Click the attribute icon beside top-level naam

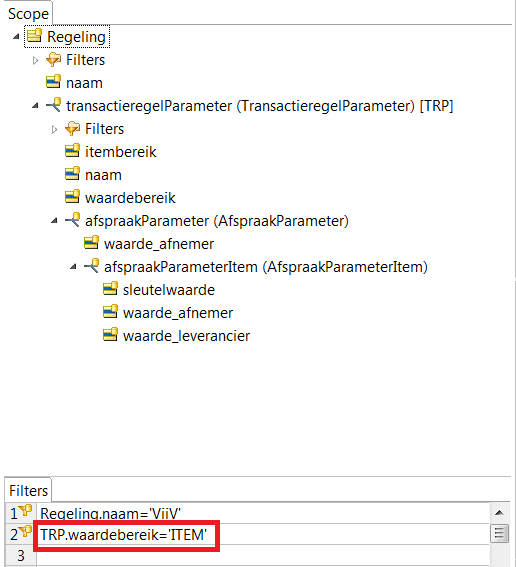pyautogui.click(x=54, y=82)
